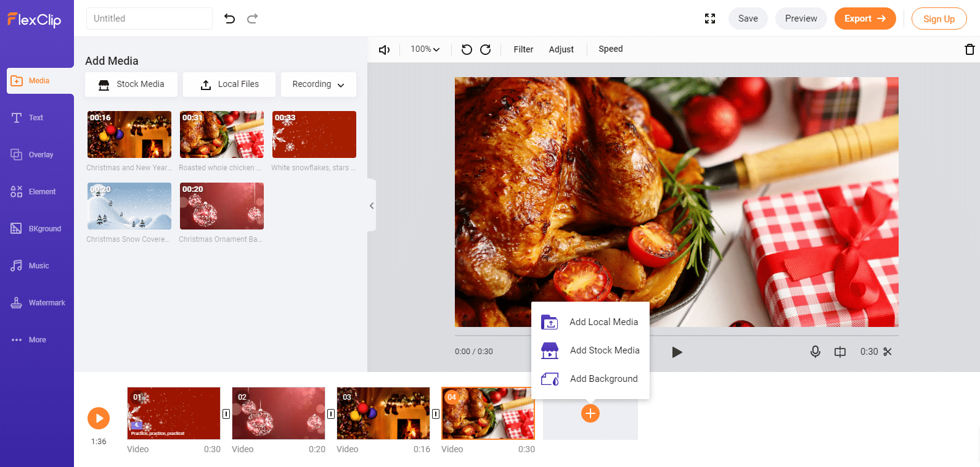The width and height of the screenshot is (980, 467).
Task: Click the scissors trim icon
Action: coord(888,352)
